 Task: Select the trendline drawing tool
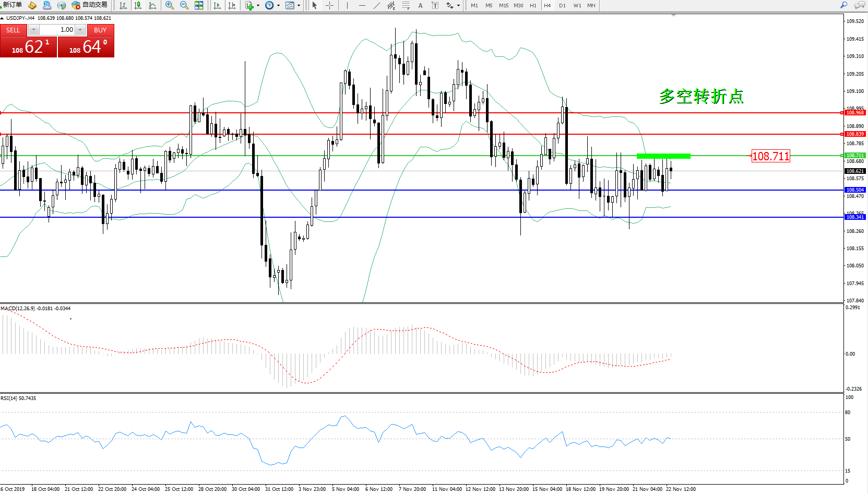[377, 5]
